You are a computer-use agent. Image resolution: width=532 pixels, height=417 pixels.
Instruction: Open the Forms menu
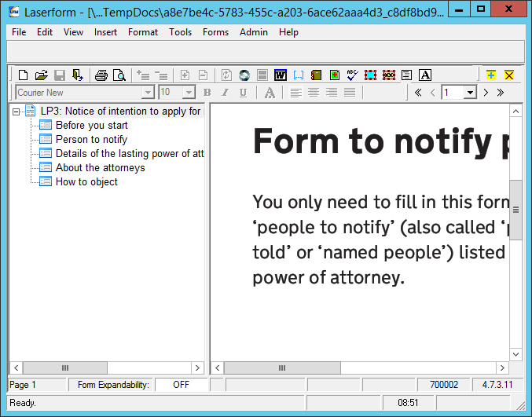click(x=215, y=32)
